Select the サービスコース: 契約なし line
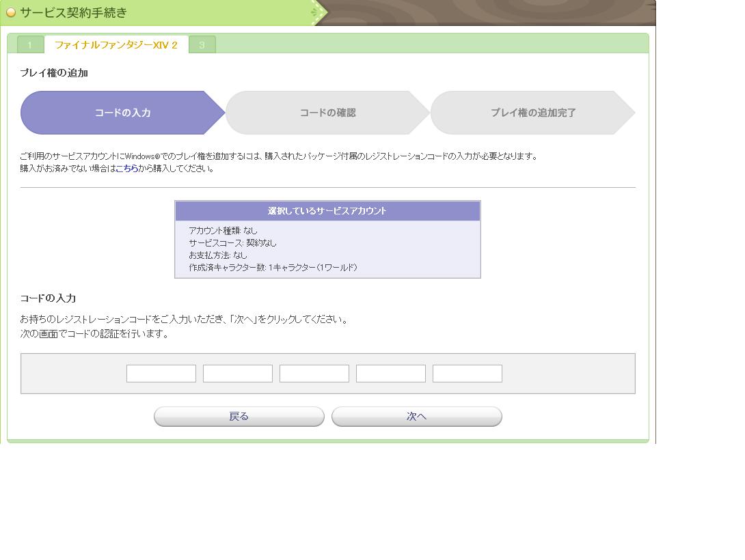 (x=232, y=243)
